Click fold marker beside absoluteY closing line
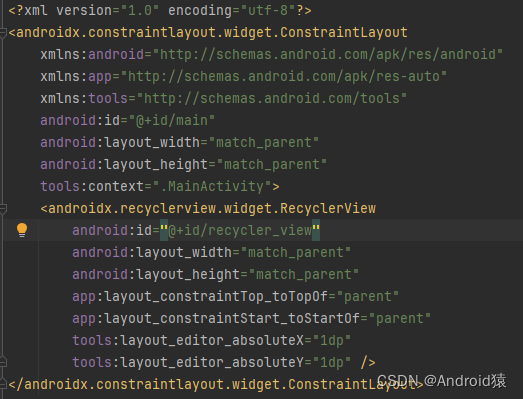 tap(3, 362)
